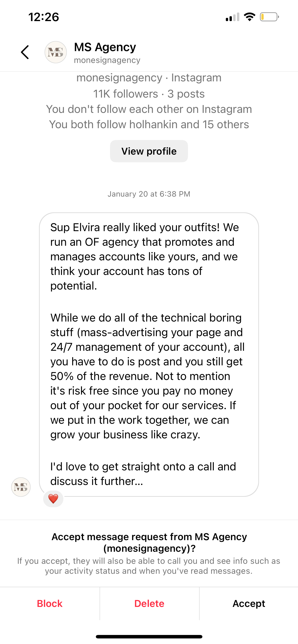298x644 pixels.
Task: Tap the January 20 timestamp
Action: (x=149, y=194)
